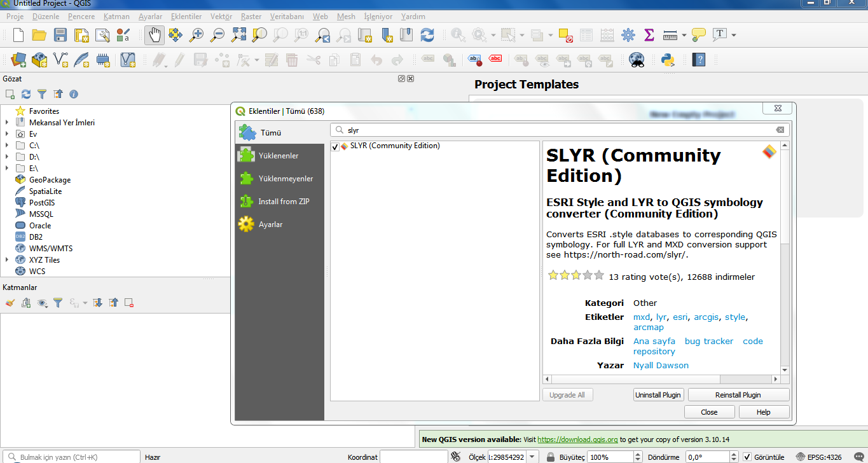Open the download.qgis.org link
The image size is (868, 463).
(x=577, y=439)
